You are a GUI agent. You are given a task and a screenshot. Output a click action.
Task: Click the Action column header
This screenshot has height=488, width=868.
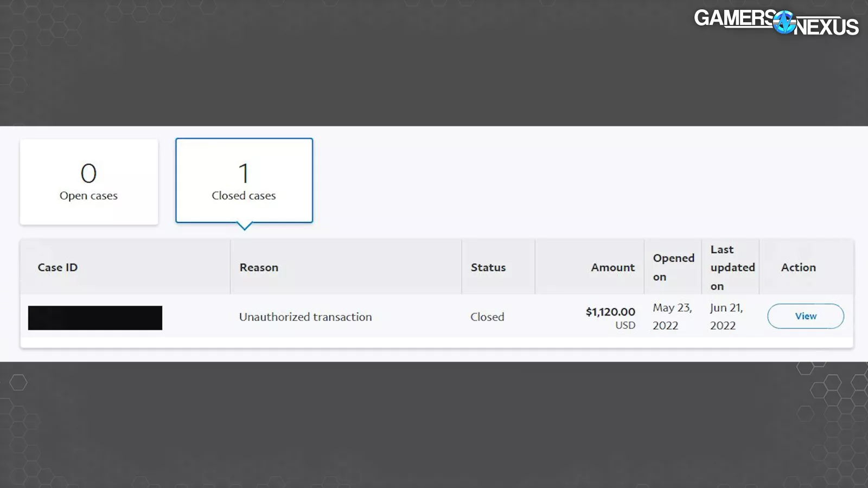798,267
